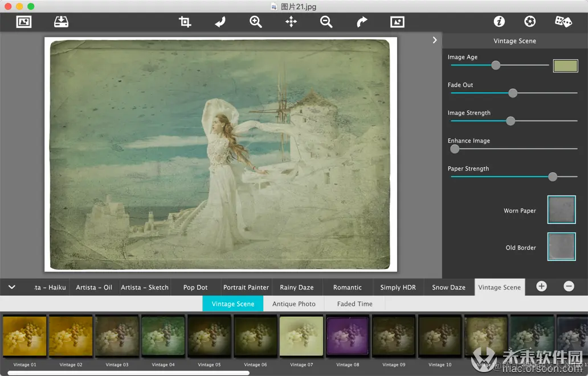Image resolution: width=588 pixels, height=376 pixels.
Task: Show original image compare icon
Action: [397, 22]
